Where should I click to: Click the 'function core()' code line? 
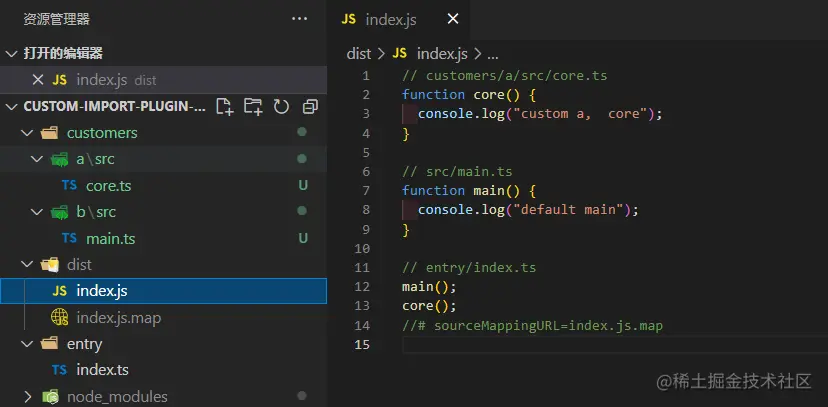click(x=469, y=95)
